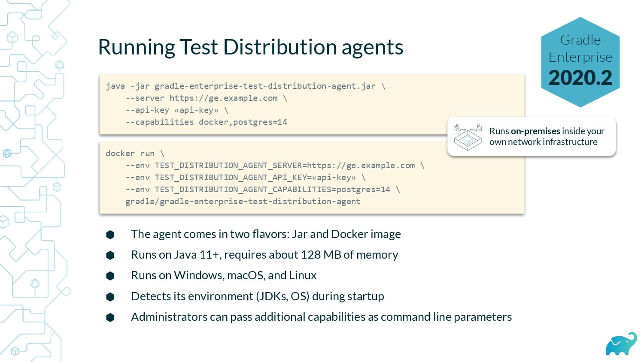Click the 'java -jar gradle-enterprise-test-distribution-agent.jar' line
Screen dimensions: 644x362
(x=246, y=86)
